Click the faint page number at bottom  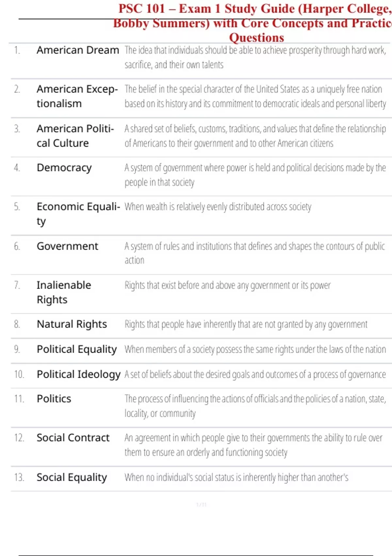(x=201, y=505)
